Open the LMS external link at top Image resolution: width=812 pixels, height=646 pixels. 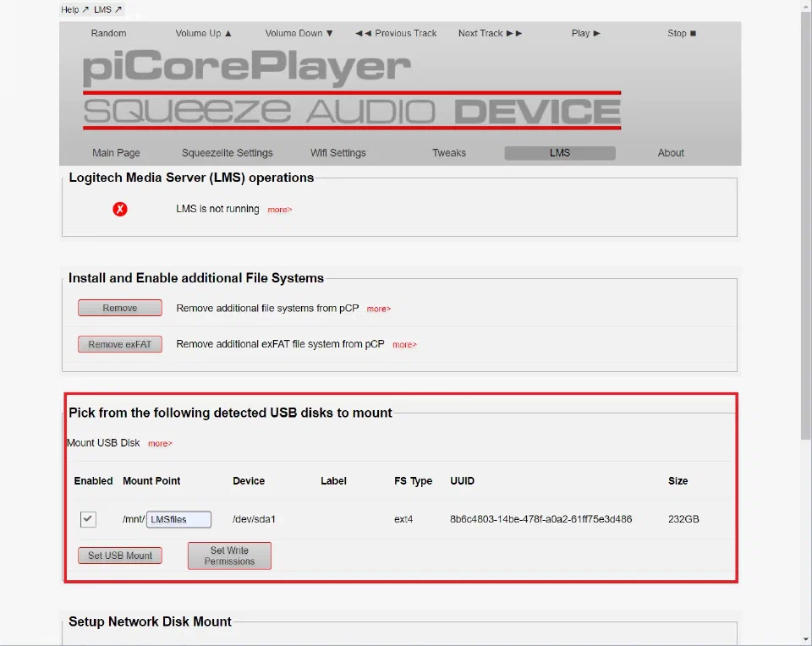[x=107, y=9]
